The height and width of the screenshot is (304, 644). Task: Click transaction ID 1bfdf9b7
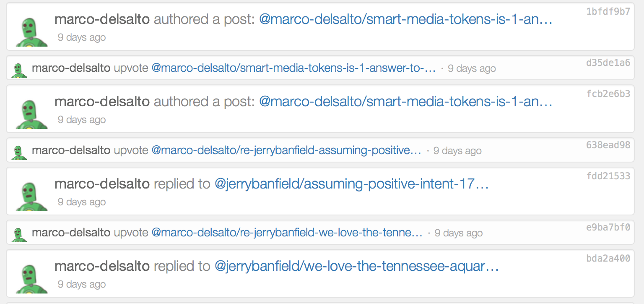tap(608, 12)
